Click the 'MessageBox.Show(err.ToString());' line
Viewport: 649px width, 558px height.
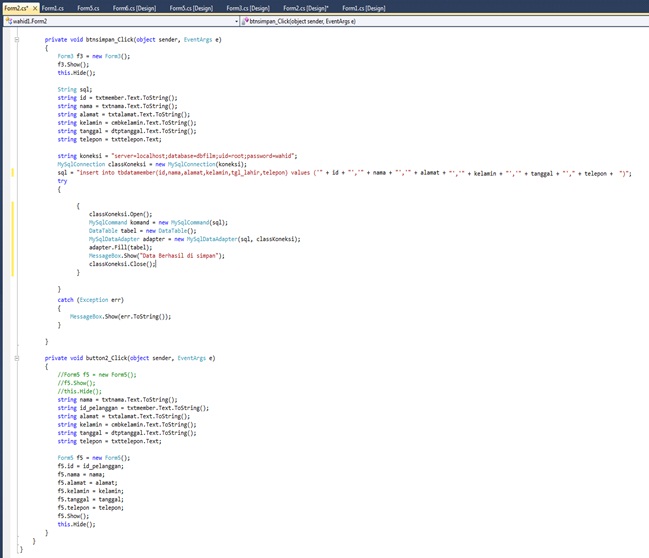point(120,317)
